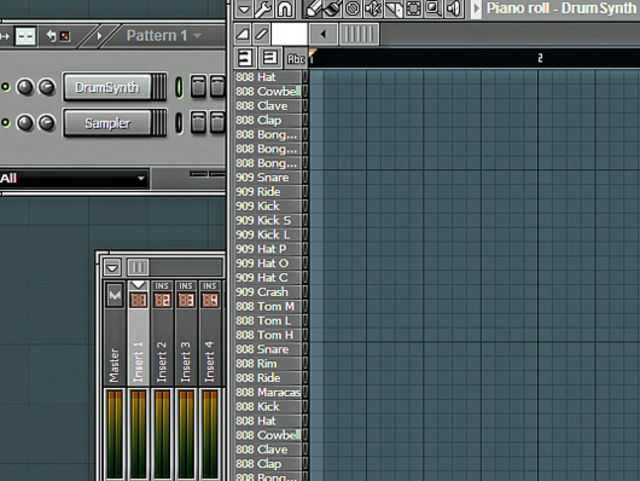Click the snap magnet icon in piano roll
This screenshot has width=640, height=481.
tap(284, 9)
